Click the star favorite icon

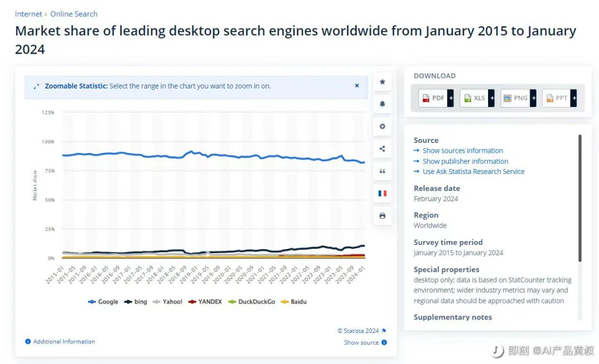click(x=382, y=81)
